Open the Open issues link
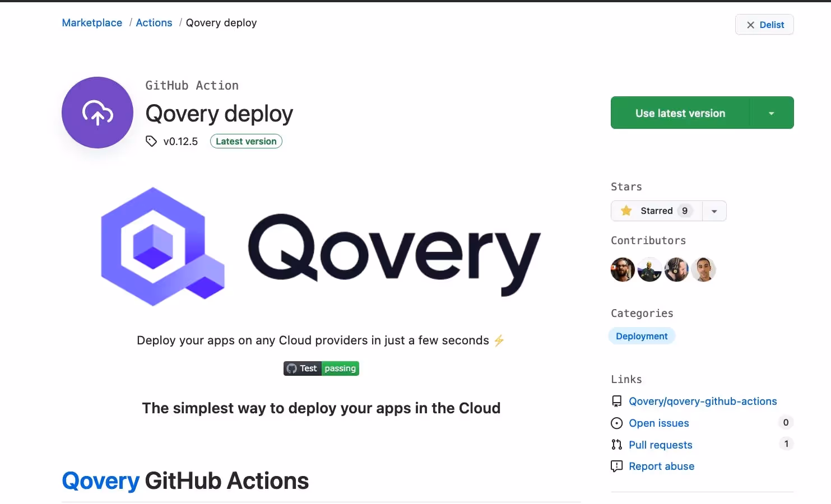This screenshot has width=831, height=504. [x=658, y=423]
